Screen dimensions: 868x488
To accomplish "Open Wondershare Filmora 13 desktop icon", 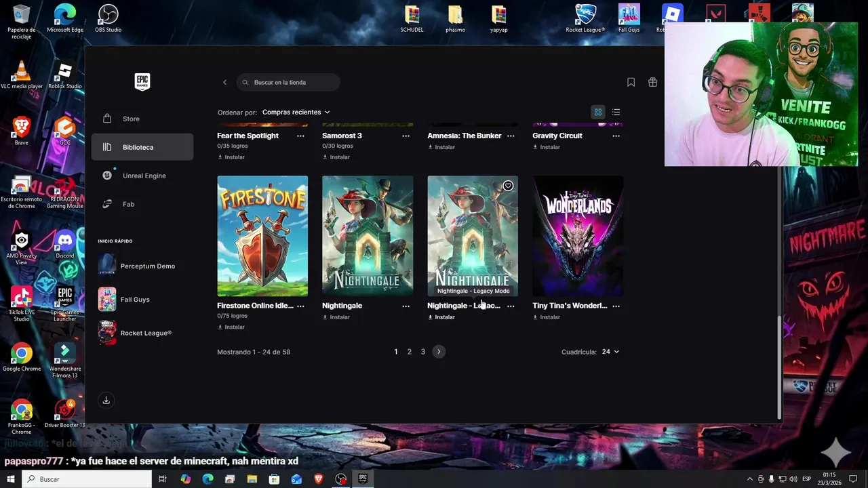I will click(x=65, y=360).
